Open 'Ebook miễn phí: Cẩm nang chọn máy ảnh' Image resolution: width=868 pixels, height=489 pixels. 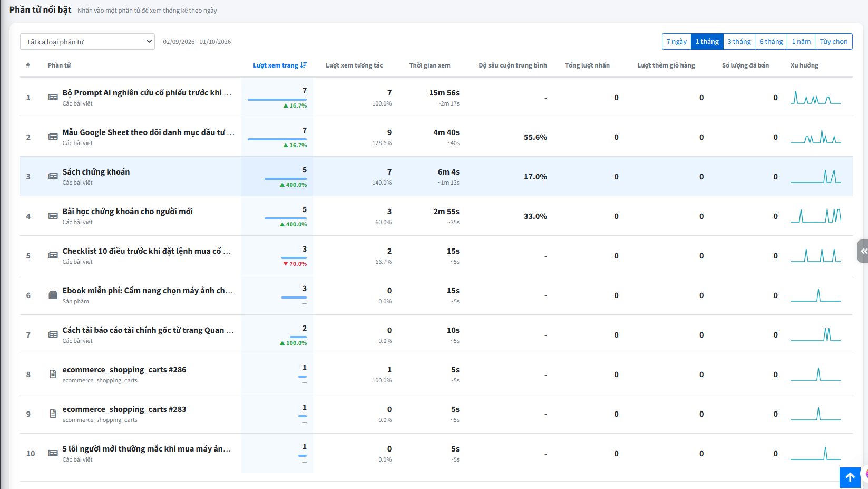tap(148, 291)
